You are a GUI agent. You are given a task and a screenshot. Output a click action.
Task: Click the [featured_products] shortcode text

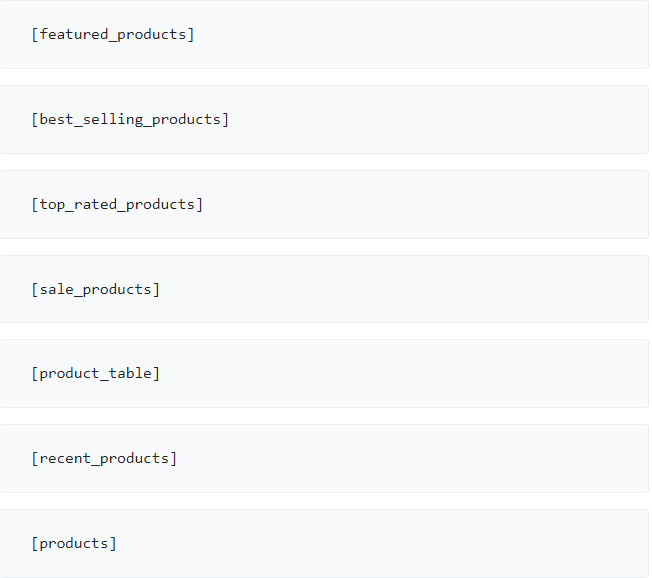113,34
